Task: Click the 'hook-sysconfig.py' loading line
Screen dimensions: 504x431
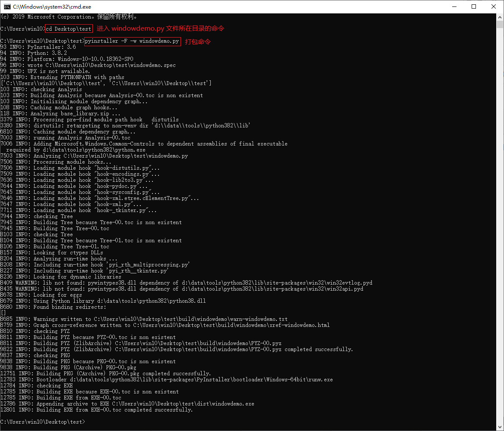Action: (x=80, y=192)
